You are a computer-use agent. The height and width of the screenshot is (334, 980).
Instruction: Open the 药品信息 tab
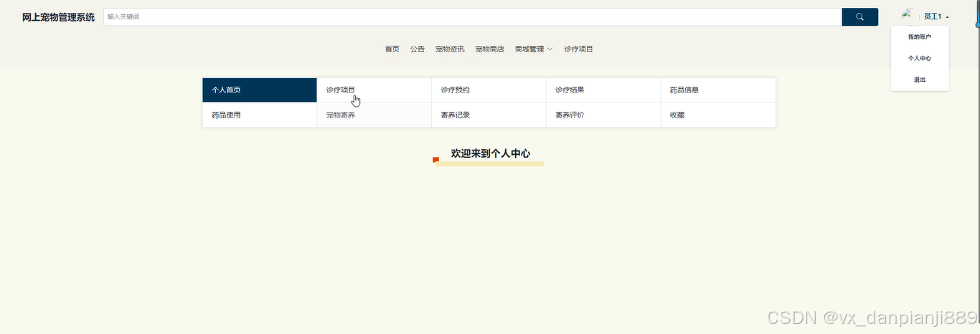pos(718,90)
